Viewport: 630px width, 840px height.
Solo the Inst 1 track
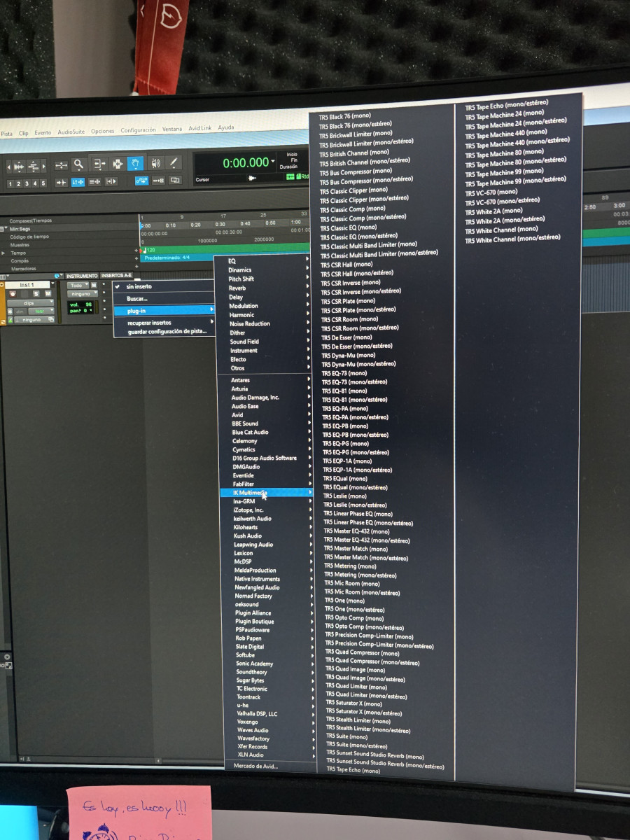tap(36, 294)
